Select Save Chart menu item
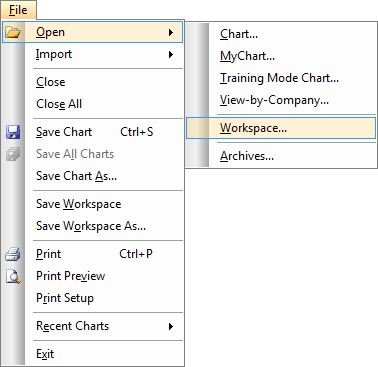 pyautogui.click(x=92, y=132)
